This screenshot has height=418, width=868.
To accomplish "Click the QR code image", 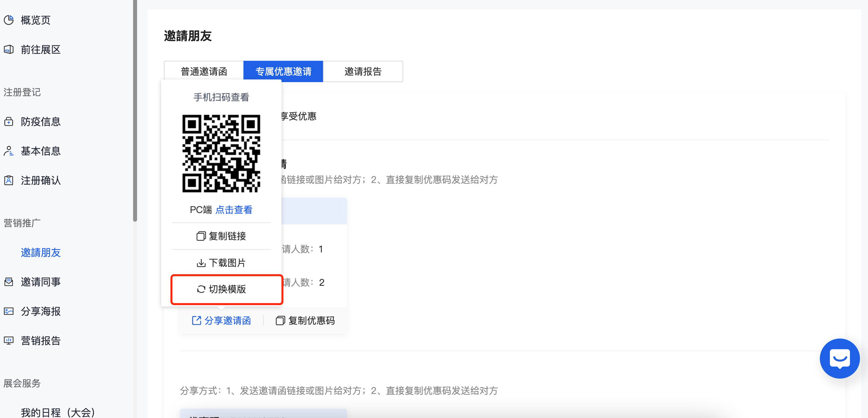I will tap(221, 154).
